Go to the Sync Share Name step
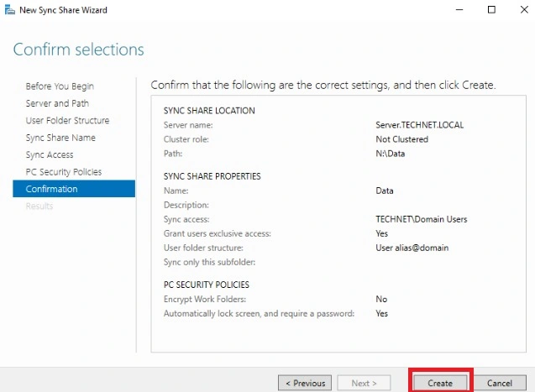Viewport: 535px width, 392px height. pos(60,138)
